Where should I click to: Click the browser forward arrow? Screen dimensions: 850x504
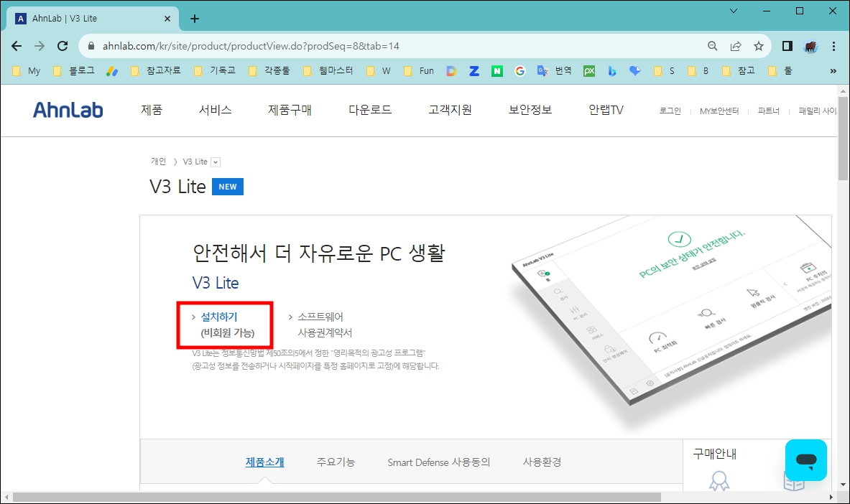[x=40, y=46]
